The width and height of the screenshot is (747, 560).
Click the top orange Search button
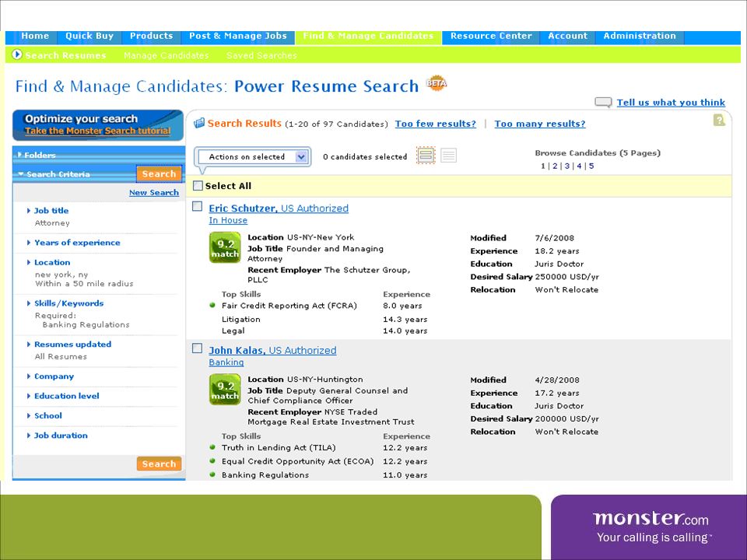159,174
